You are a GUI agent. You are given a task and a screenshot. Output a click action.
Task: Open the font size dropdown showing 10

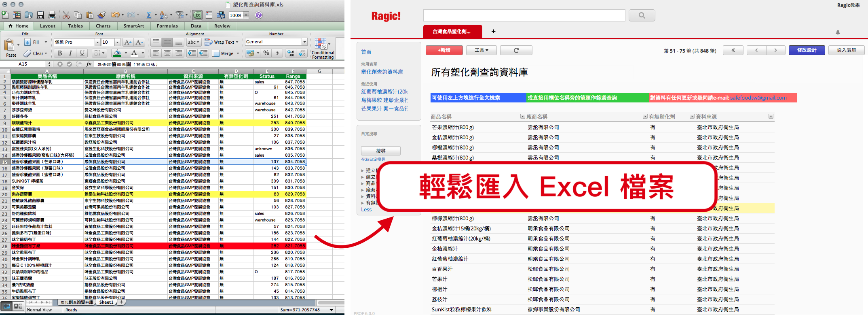click(117, 42)
